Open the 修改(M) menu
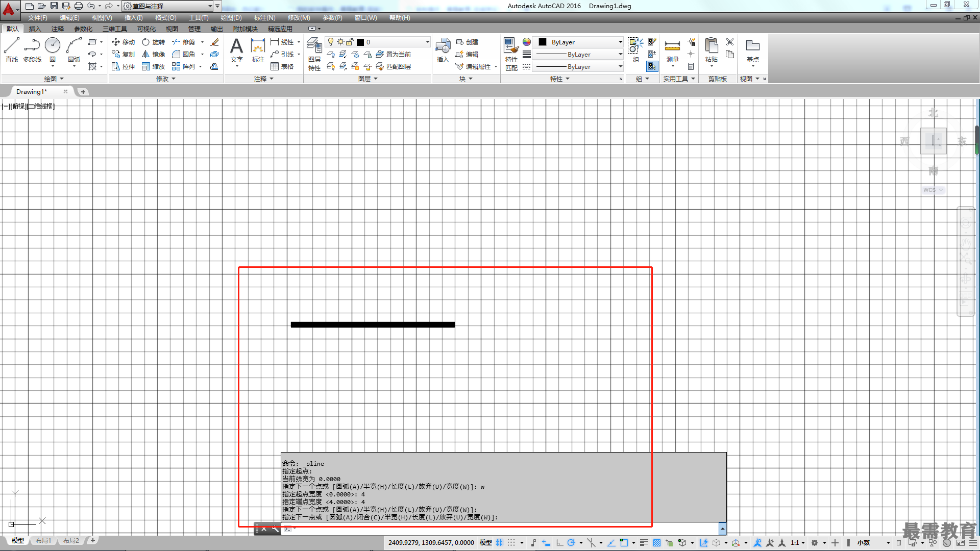The width and height of the screenshot is (980, 551). (299, 17)
